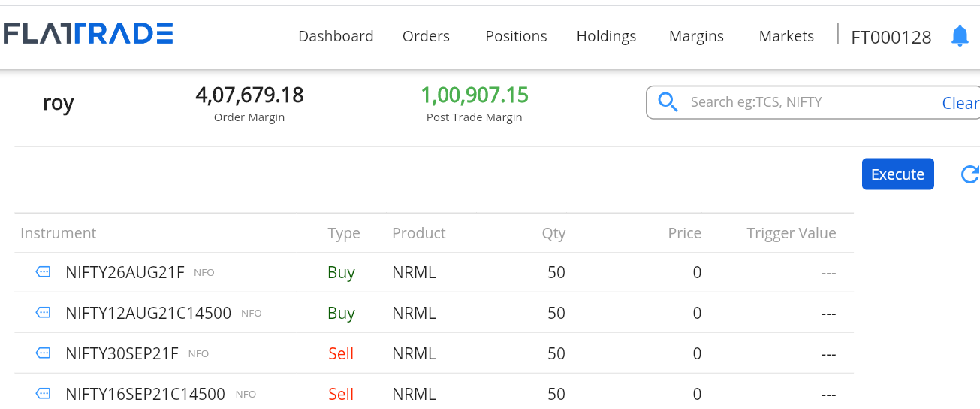Click Sell type in NIFTY16SEP21C14500 row
This screenshot has width=980, height=409.
coord(341,394)
